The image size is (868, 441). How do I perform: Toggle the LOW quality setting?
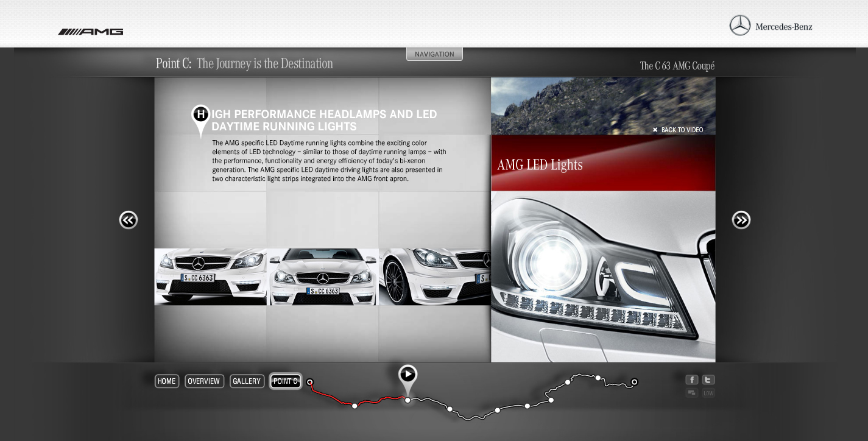(708, 393)
